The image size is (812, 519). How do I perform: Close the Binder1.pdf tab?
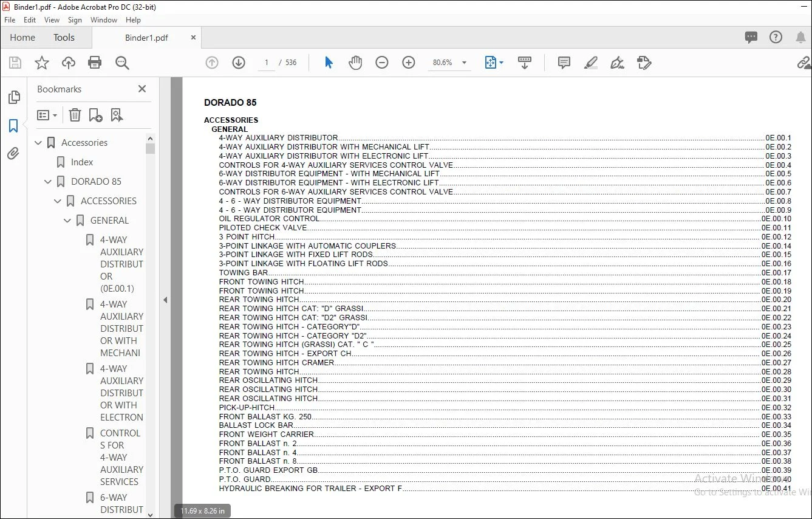click(x=194, y=38)
